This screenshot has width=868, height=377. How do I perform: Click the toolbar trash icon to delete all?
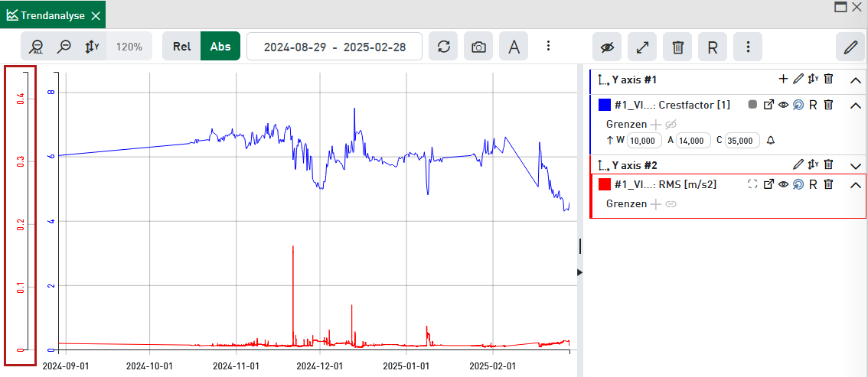[x=677, y=47]
